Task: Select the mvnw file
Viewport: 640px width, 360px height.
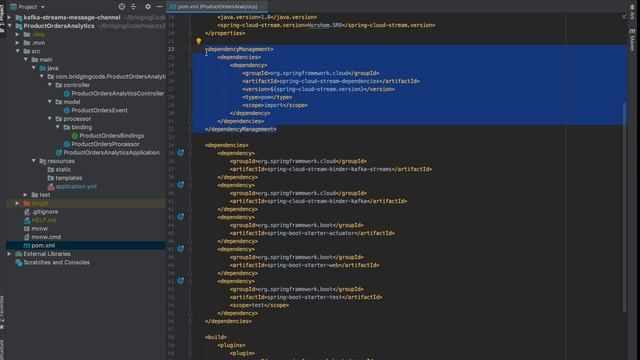Action: 39,229
